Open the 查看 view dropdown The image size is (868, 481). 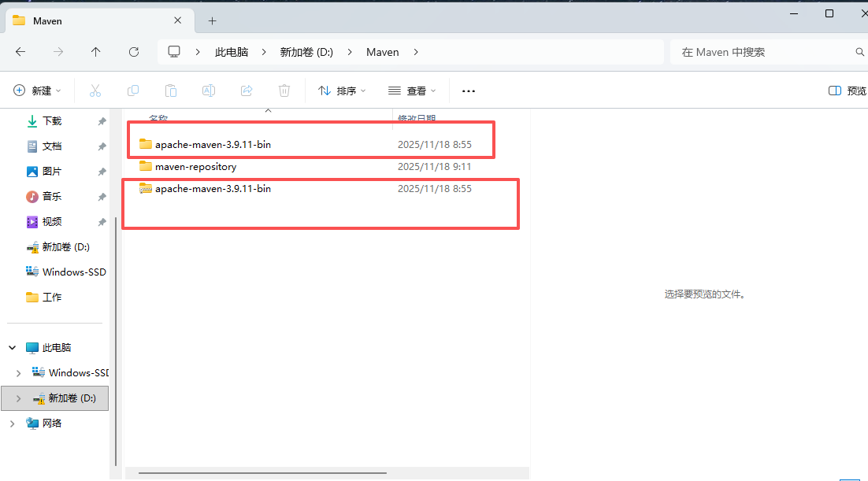click(x=412, y=91)
